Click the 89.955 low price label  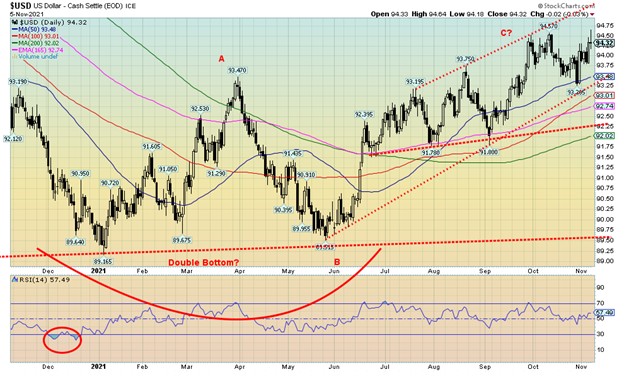[302, 229]
